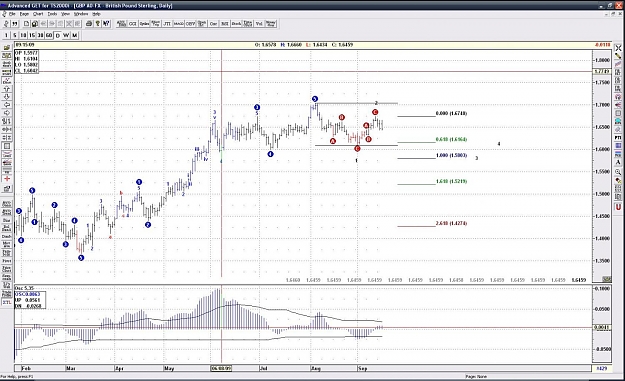Select the W weekly timeframe button
The height and width of the screenshot is (381, 625).
click(66, 35)
